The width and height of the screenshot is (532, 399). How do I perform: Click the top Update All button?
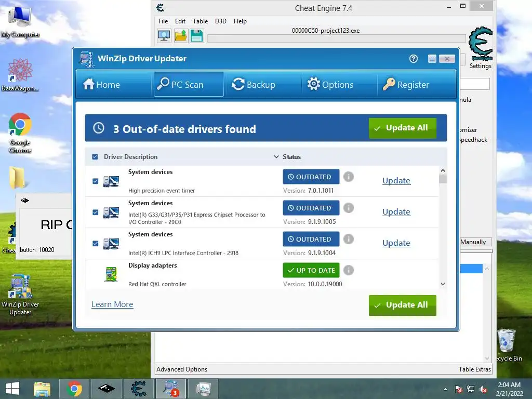click(403, 128)
